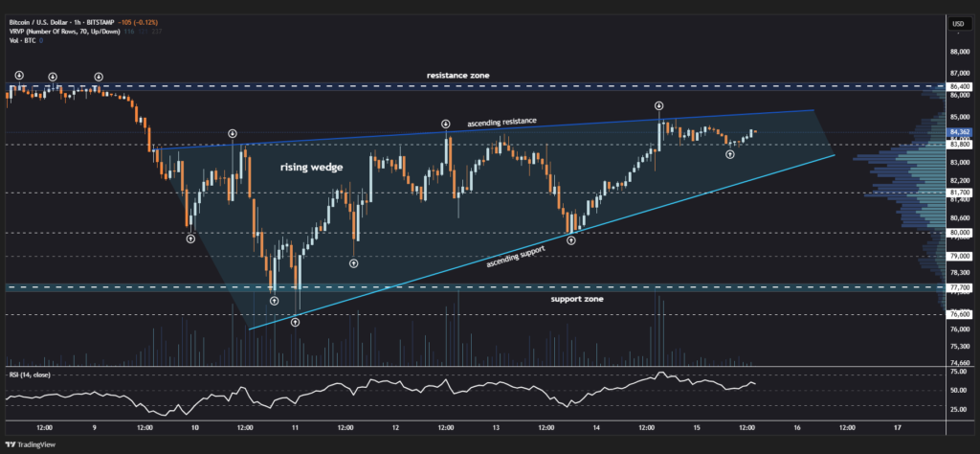Select the Vol · BTC indicator legend
The image size is (980, 454).
tap(25, 30)
